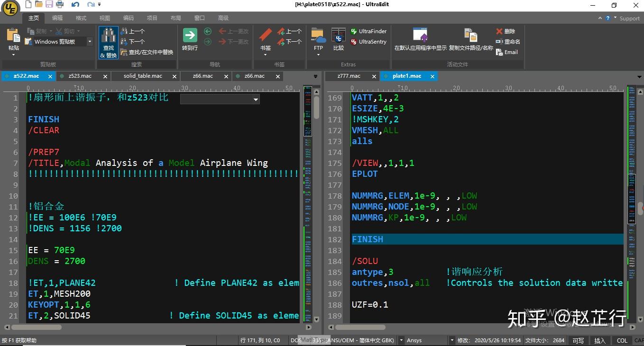
Task: Toggle the 可写 writable status indicator
Action: (x=578, y=340)
